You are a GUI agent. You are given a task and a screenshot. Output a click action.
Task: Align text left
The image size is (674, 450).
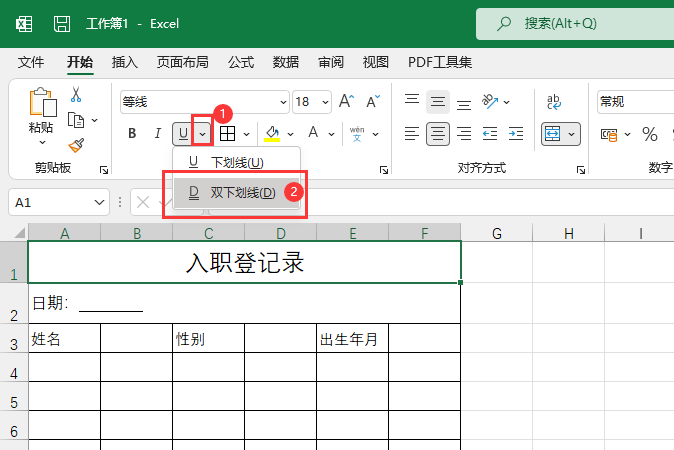412,134
